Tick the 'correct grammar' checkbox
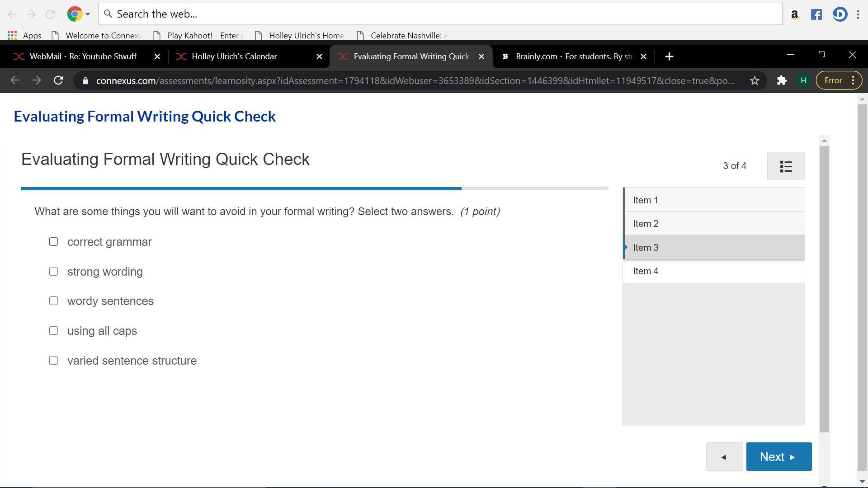Screen dimensions: 868x488 pos(53,242)
